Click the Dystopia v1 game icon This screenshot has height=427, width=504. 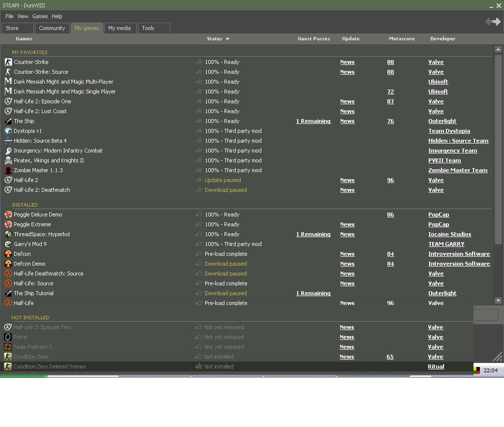pyautogui.click(x=8, y=131)
